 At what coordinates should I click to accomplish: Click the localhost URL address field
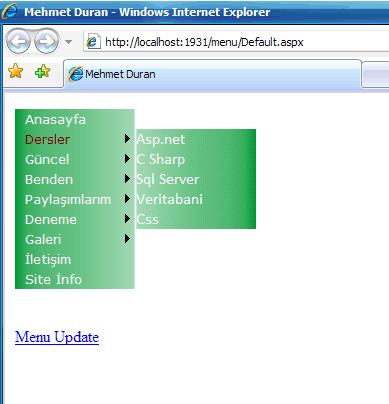point(236,42)
